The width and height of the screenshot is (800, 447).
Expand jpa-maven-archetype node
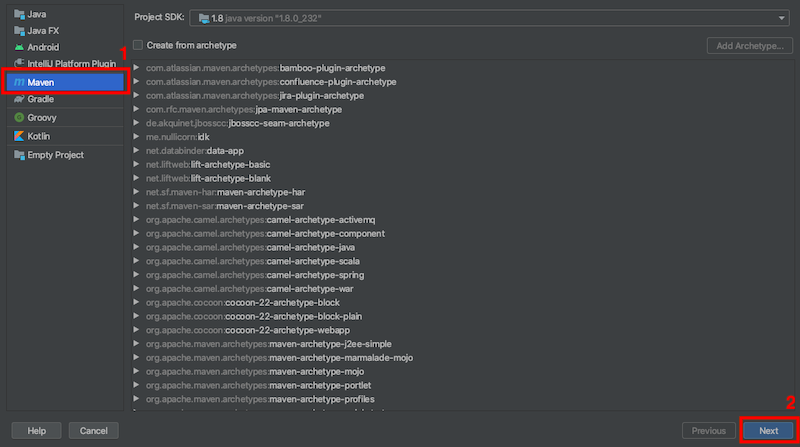pyautogui.click(x=136, y=109)
